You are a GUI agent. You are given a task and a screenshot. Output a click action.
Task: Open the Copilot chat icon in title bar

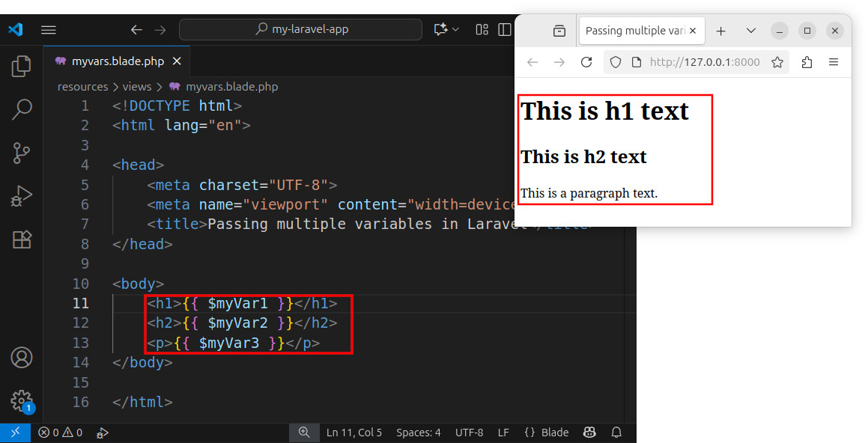pos(440,29)
